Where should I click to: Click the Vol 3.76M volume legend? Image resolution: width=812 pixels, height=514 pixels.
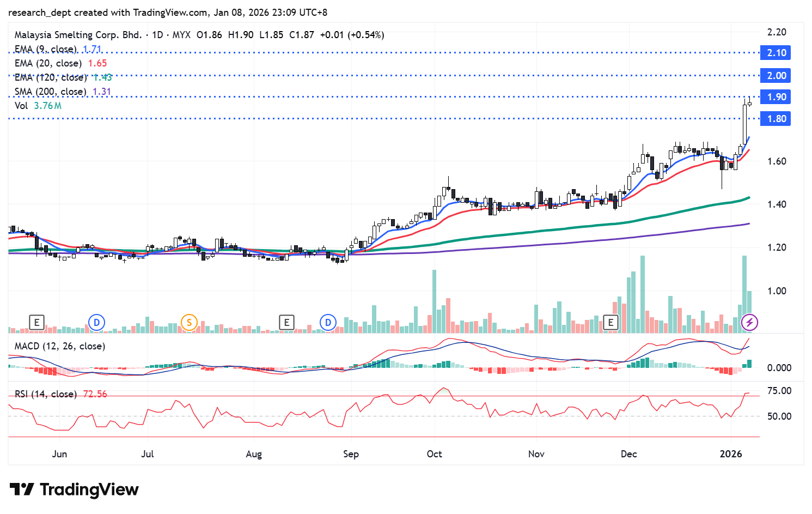(x=38, y=105)
